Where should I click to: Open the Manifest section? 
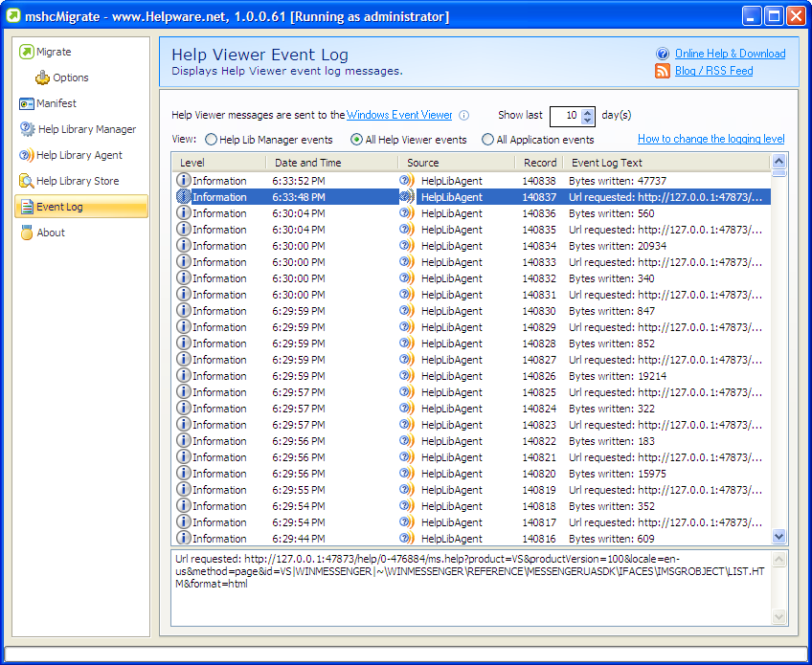pyautogui.click(x=56, y=102)
